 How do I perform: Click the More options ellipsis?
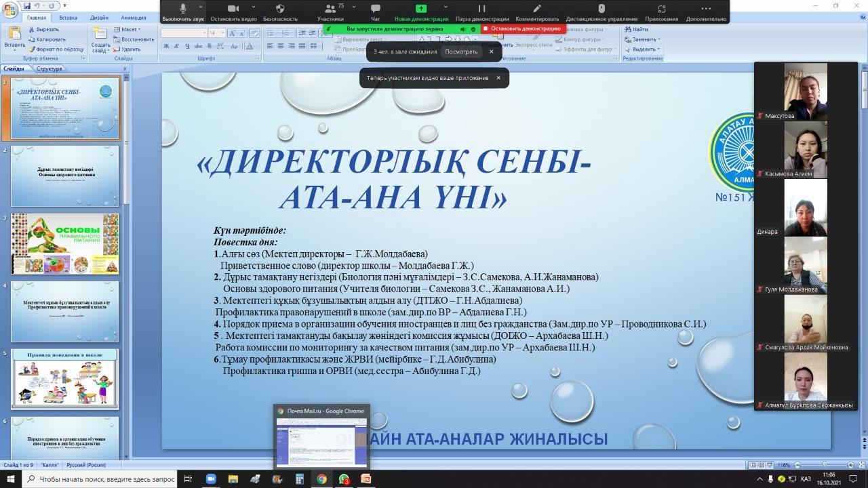[x=706, y=9]
